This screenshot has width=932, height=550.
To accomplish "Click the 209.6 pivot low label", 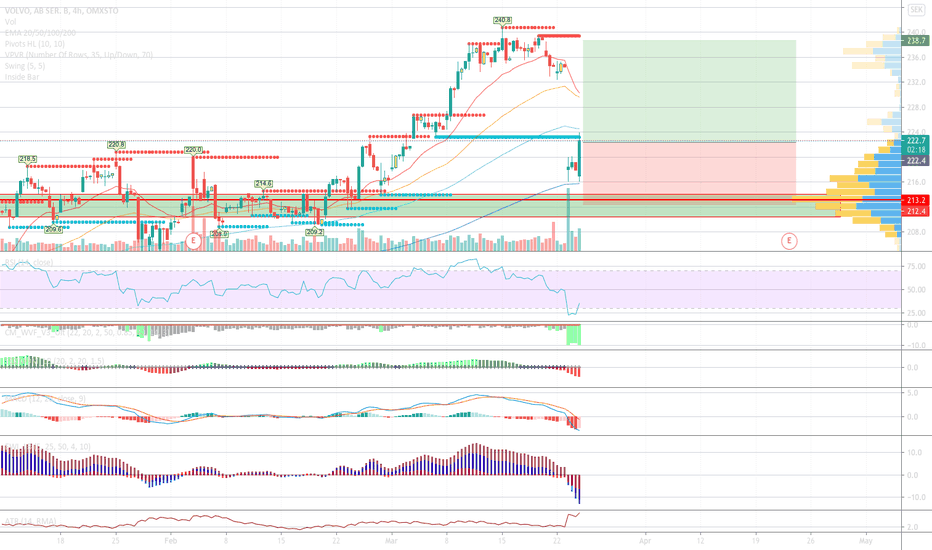I will tap(53, 230).
